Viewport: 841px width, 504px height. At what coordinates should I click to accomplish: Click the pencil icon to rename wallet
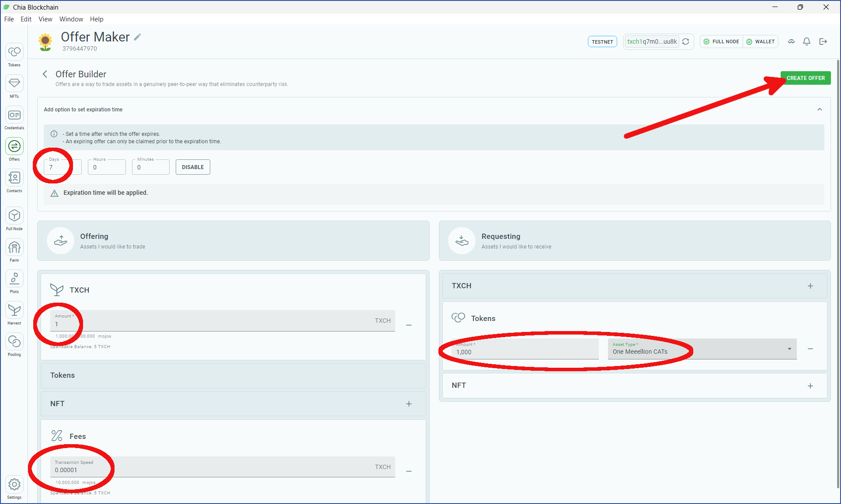[137, 37]
